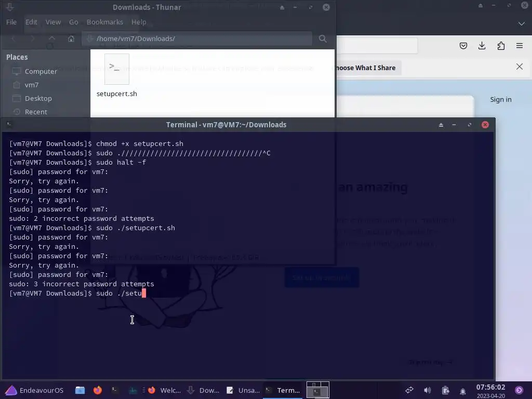Click current prompt line 'sudo ./setu'
The width and height of the screenshot is (532, 399).
tap(77, 294)
